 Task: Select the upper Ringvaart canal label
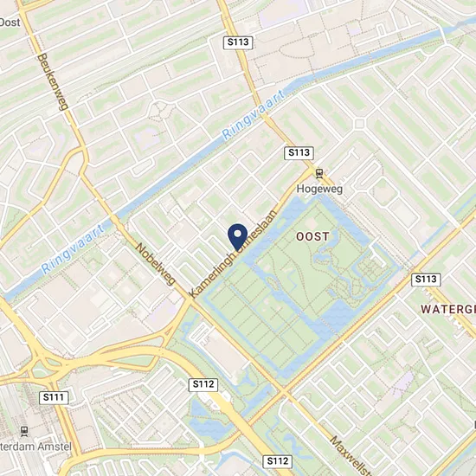pos(254,115)
